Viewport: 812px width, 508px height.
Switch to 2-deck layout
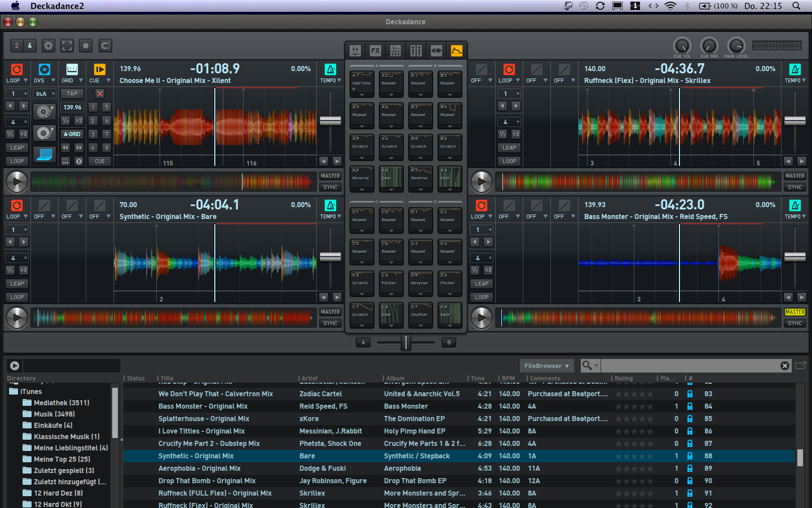point(17,46)
